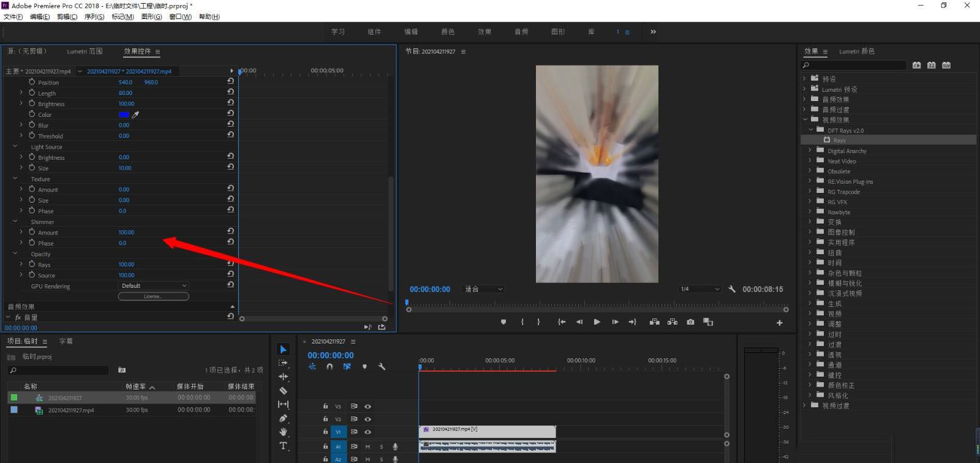This screenshot has width=980, height=463.
Task: Toggle V1 track output eye
Action: [367, 432]
